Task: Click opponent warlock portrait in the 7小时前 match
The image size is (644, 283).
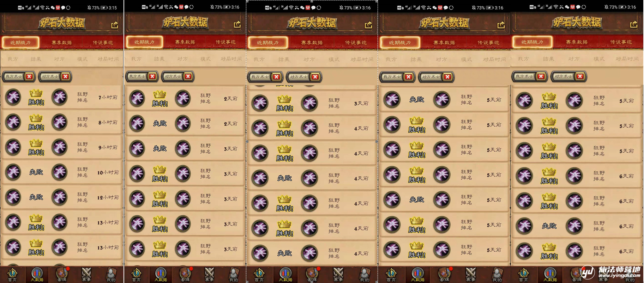Action: [x=59, y=97]
